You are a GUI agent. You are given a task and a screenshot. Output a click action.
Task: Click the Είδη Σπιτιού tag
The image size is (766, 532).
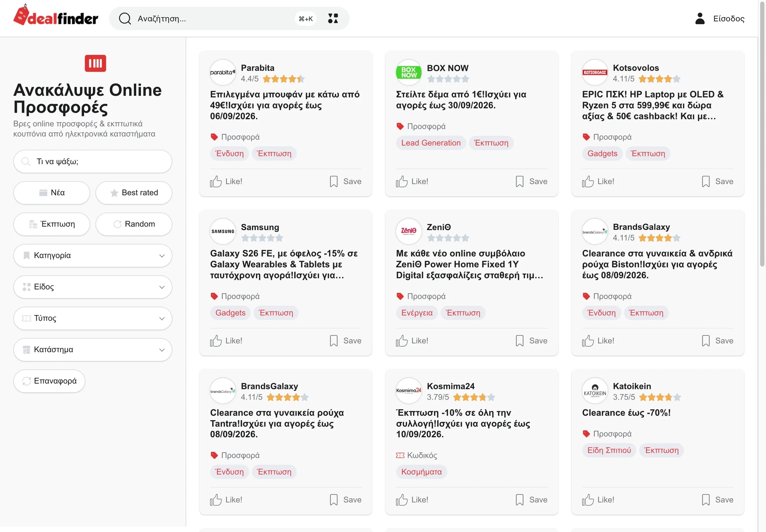click(x=609, y=450)
